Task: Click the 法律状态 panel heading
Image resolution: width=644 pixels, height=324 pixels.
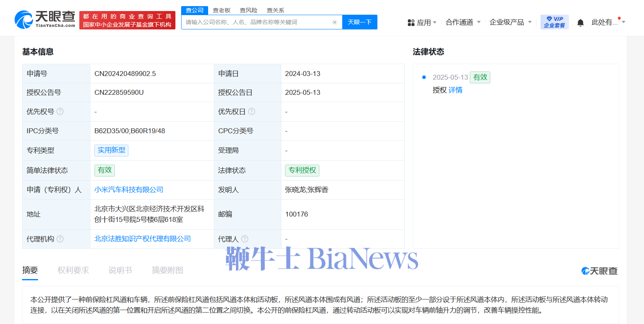Action: click(428, 52)
